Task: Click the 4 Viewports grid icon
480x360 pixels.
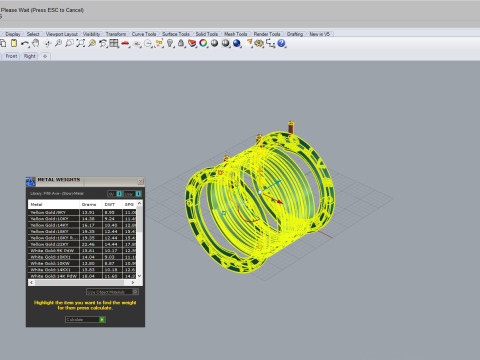Action: pyautogui.click(x=114, y=43)
